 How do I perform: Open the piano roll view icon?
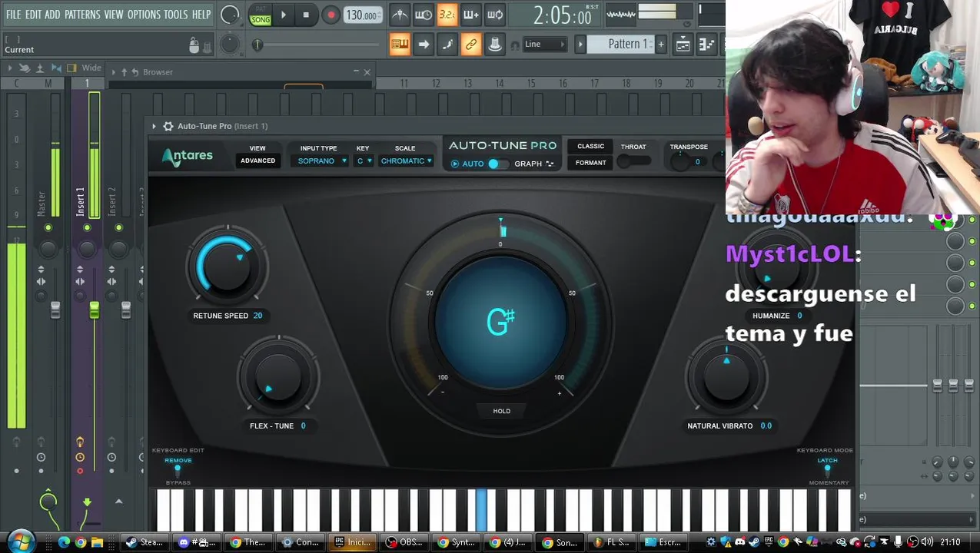[706, 45]
